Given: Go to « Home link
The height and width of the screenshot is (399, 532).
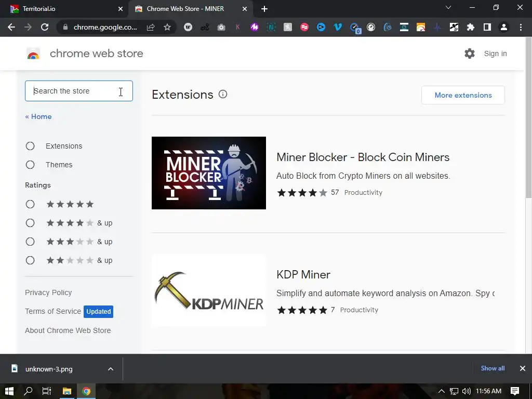Looking at the screenshot, I should (38, 116).
